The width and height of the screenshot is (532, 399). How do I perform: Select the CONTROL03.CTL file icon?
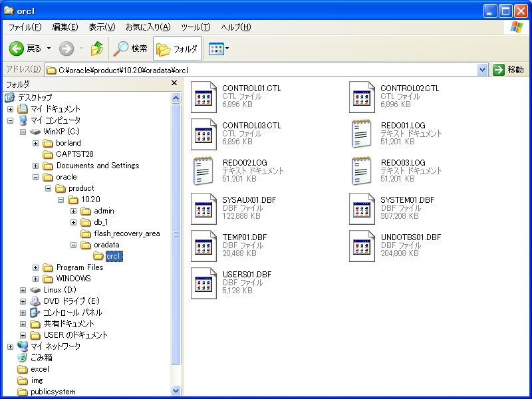203,134
